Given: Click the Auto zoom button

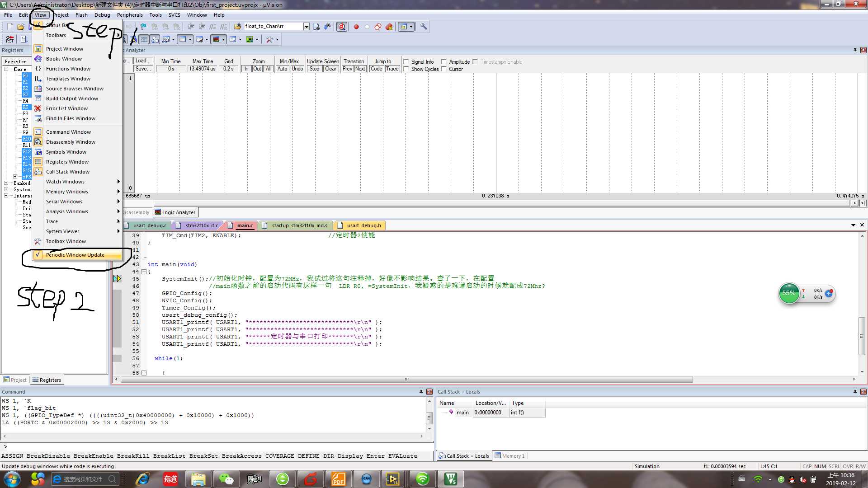Looking at the screenshot, I should coord(282,69).
